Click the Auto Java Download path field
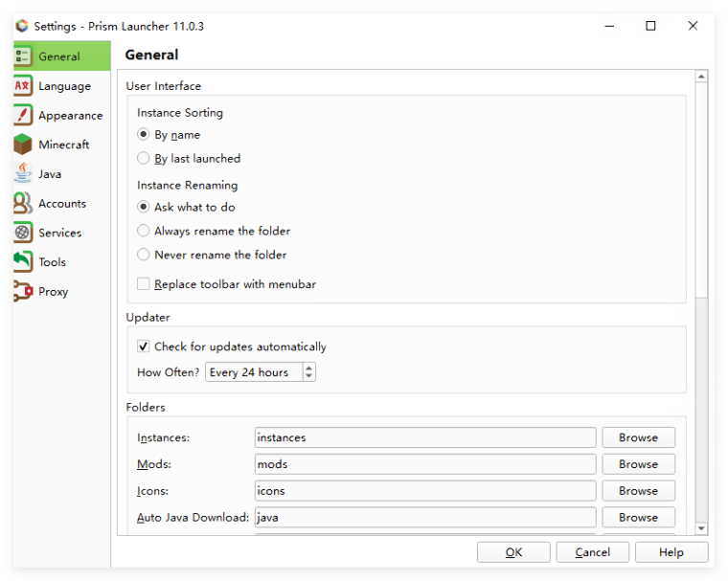Screen dimensions: 728x581 (425, 518)
